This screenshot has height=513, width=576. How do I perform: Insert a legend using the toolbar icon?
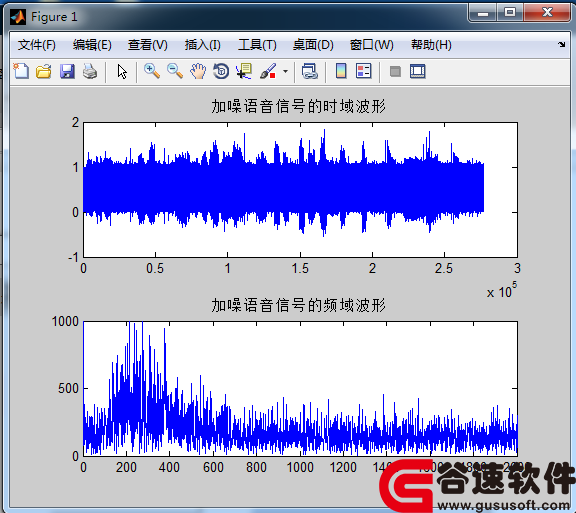click(364, 71)
